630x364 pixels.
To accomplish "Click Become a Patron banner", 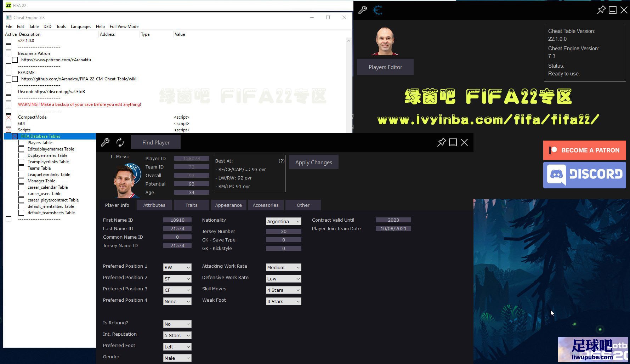I will coord(585,150).
